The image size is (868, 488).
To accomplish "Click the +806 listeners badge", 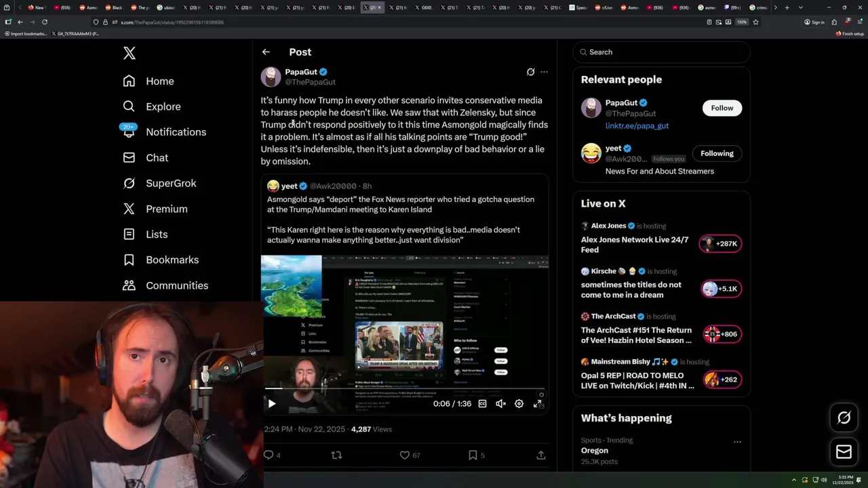I will click(x=721, y=334).
